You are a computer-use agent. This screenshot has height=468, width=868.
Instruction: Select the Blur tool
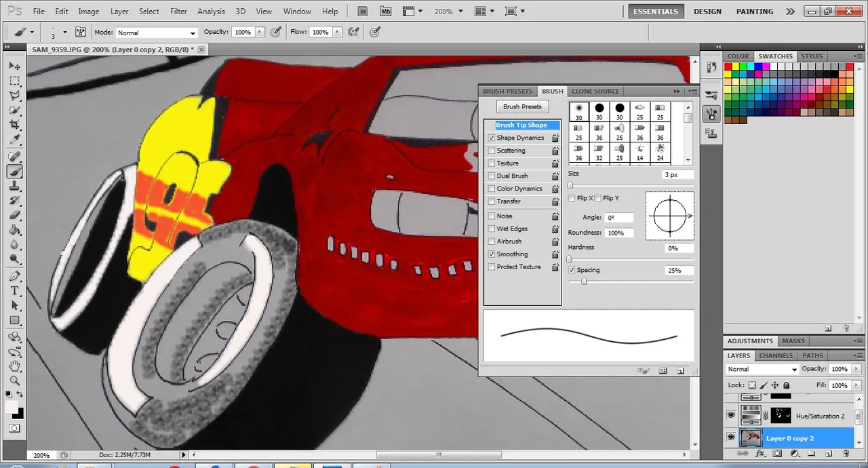14,245
